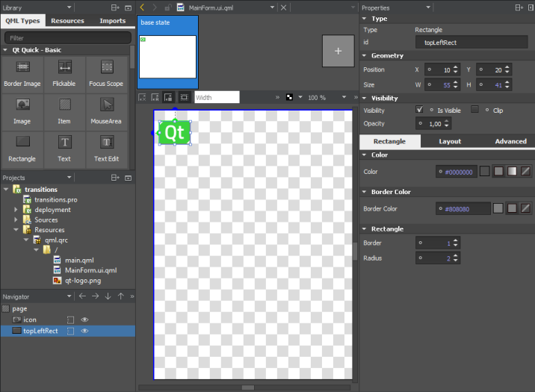This screenshot has width=535, height=392.
Task: Click the canvas Width input field
Action: pyautogui.click(x=217, y=98)
